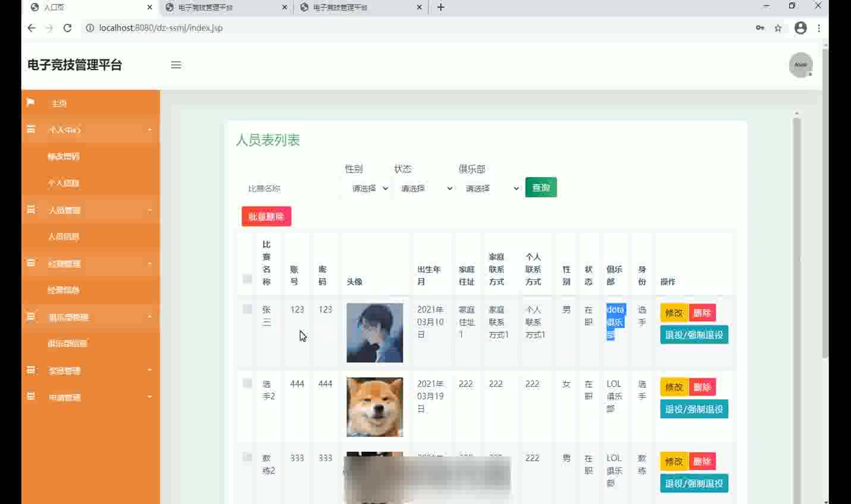Click the grid icon beside 申请管理

(31, 396)
